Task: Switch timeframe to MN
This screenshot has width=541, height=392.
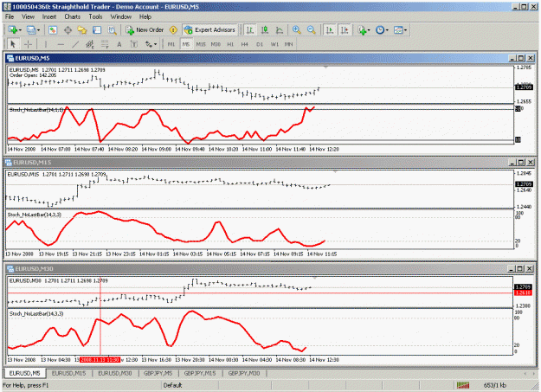Action: 289,44
